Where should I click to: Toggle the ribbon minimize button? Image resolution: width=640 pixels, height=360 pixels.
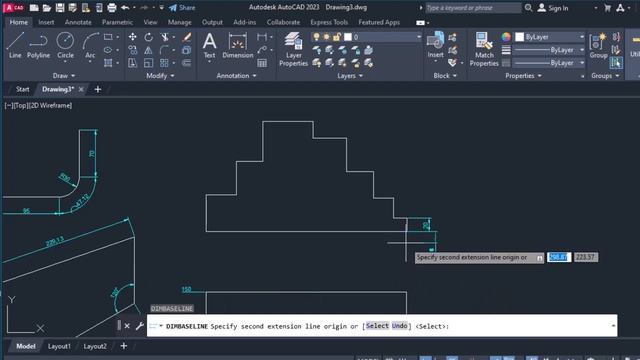pyautogui.click(x=420, y=23)
